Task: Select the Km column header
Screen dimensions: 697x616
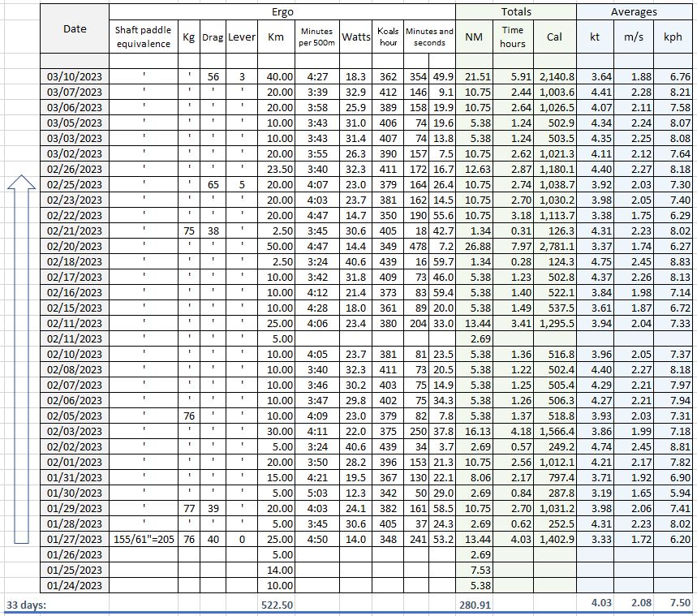Action: coord(276,37)
